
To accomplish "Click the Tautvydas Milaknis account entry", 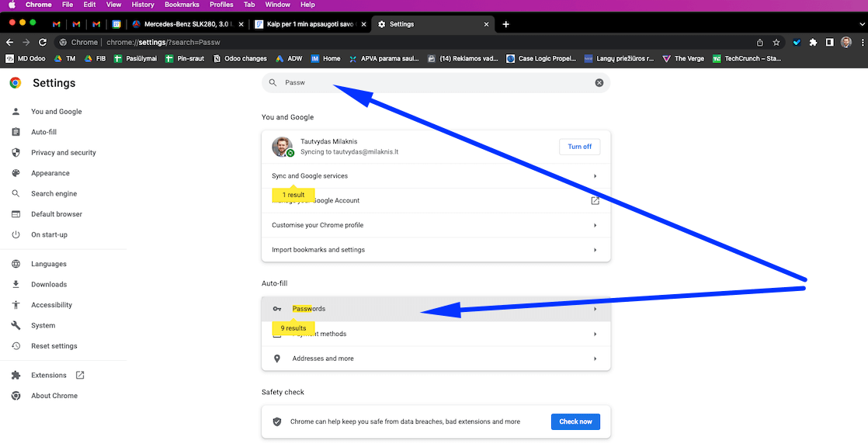I will coord(436,147).
